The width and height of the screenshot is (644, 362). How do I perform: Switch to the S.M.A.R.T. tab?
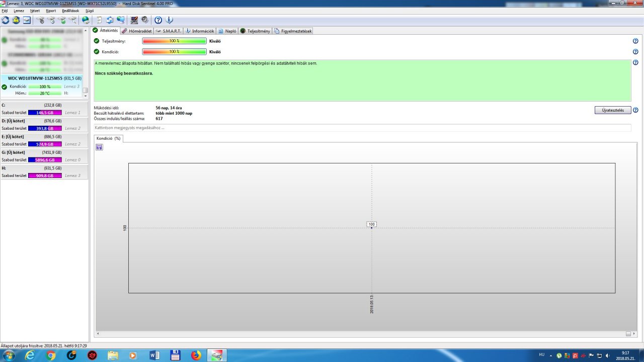click(x=169, y=31)
